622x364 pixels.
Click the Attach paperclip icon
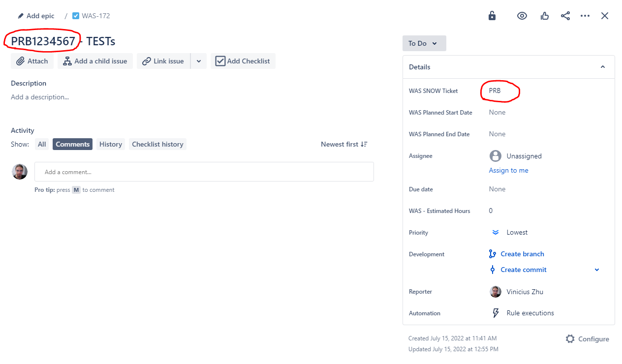click(x=21, y=61)
